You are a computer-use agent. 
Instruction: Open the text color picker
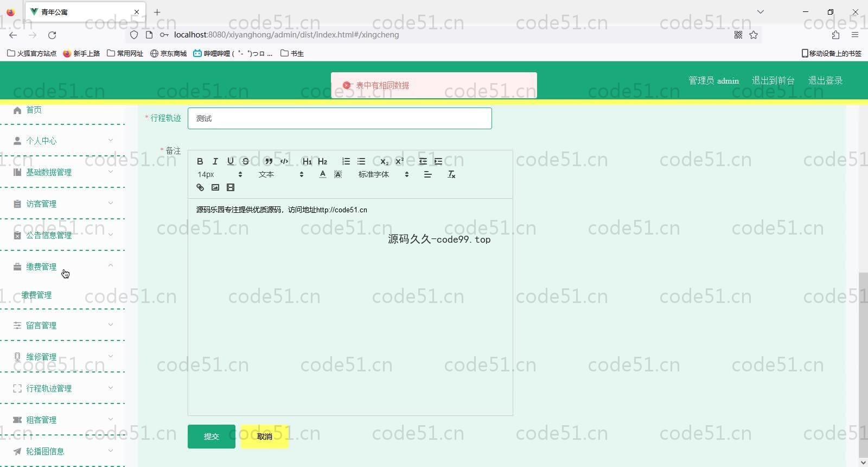coord(322,174)
